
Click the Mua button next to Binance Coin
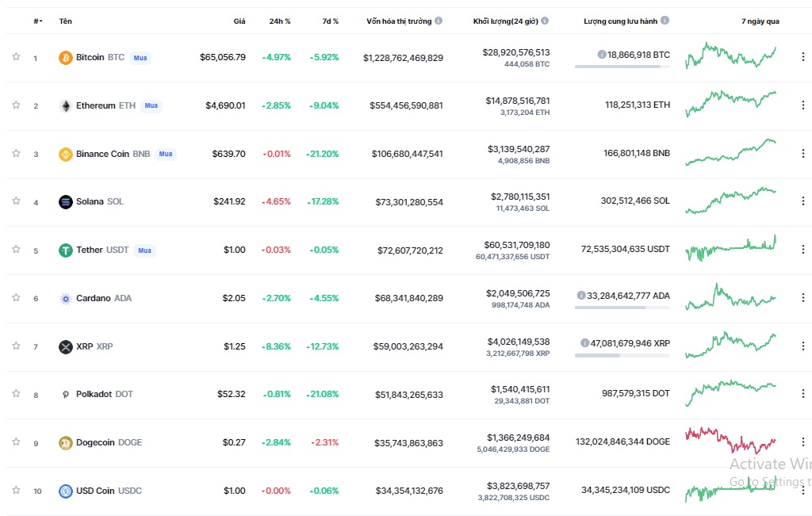pyautogui.click(x=166, y=154)
